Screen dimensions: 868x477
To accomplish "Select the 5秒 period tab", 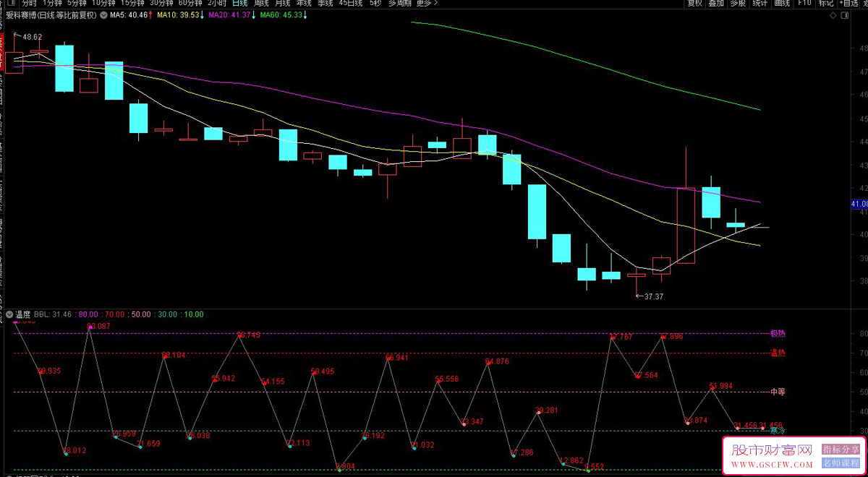I will 375,4.
